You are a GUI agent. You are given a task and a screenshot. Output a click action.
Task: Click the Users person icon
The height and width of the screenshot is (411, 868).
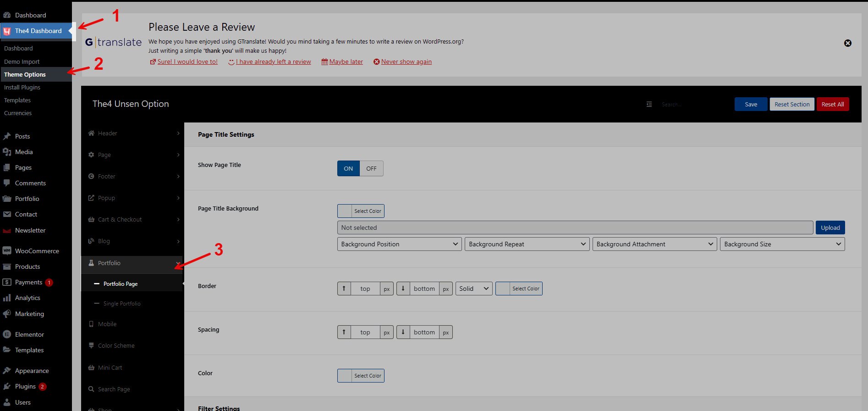click(x=7, y=402)
